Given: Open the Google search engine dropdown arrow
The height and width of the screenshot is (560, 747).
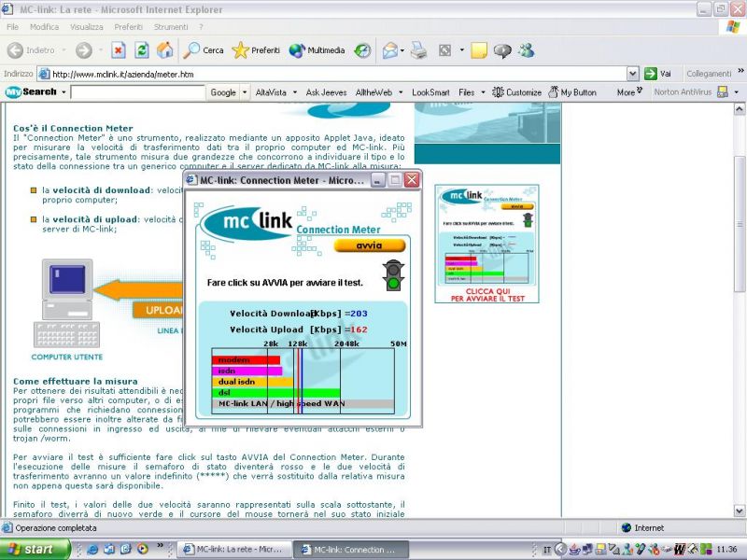Looking at the screenshot, I should click(x=245, y=91).
